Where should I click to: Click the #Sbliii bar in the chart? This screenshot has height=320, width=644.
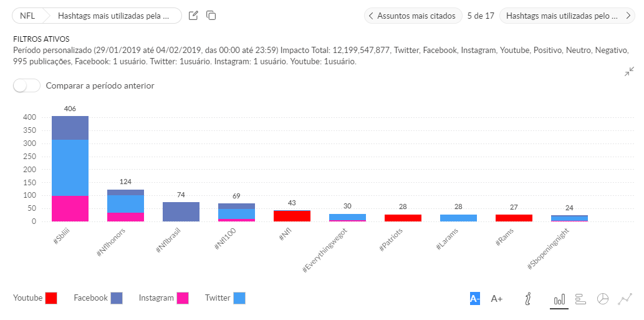pyautogui.click(x=70, y=168)
